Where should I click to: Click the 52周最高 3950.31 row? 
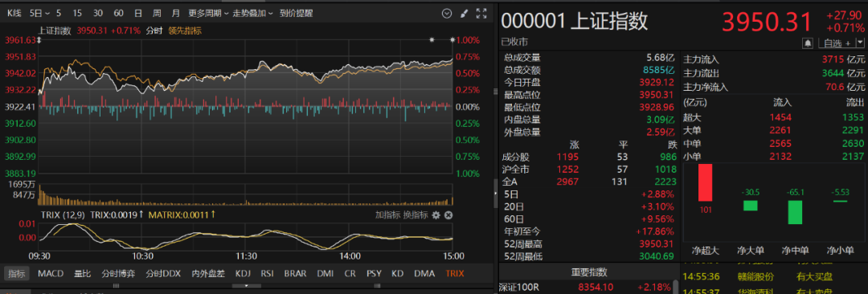589,244
